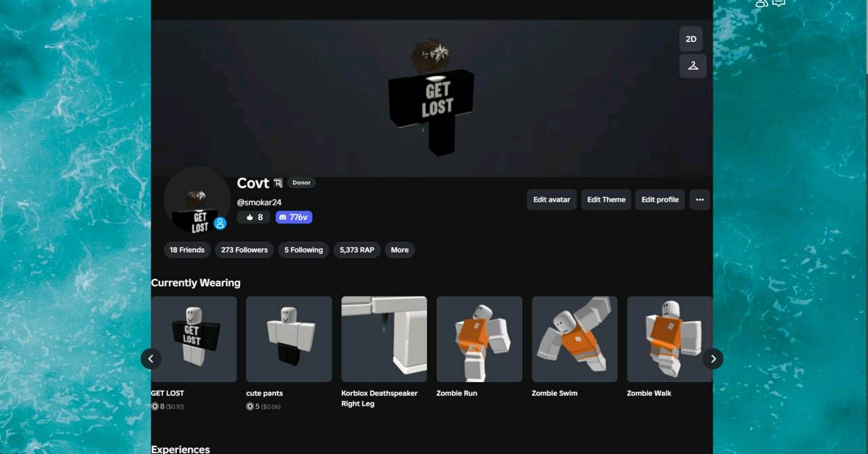The height and width of the screenshot is (454, 868).
Task: Click the Robux icon under GET LOST
Action: pyautogui.click(x=155, y=406)
